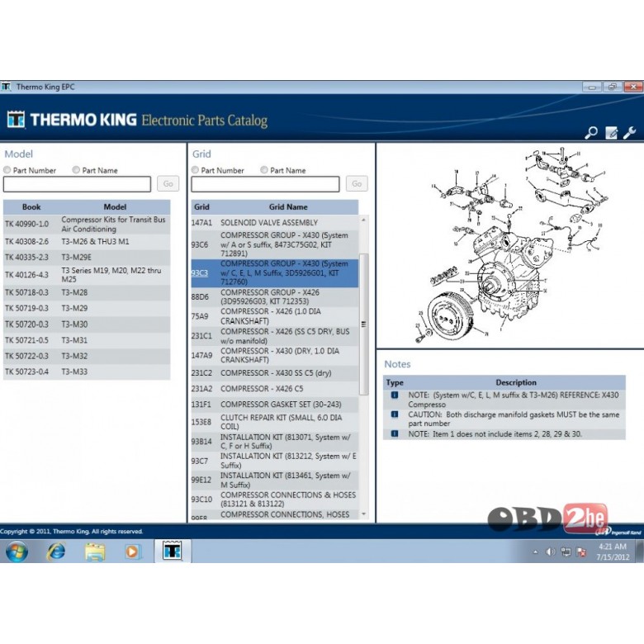Image resolution: width=644 pixels, height=644 pixels.
Task: Select Model Part Number radio button
Action: coord(7,170)
